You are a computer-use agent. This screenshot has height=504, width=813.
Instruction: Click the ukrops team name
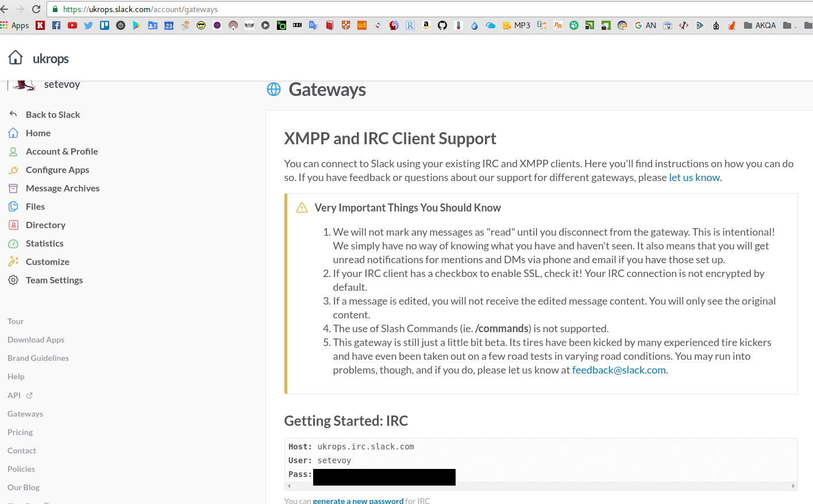coord(51,59)
